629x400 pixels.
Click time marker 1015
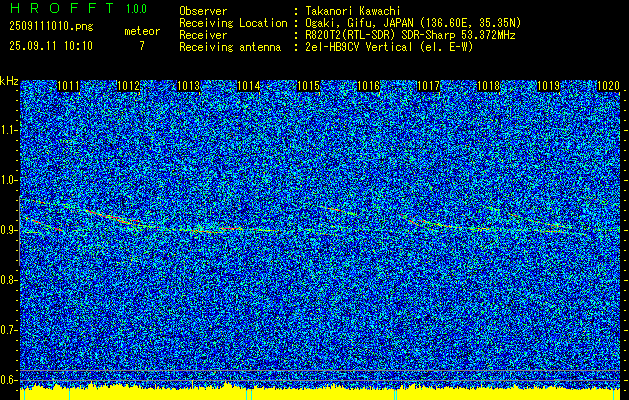point(308,86)
